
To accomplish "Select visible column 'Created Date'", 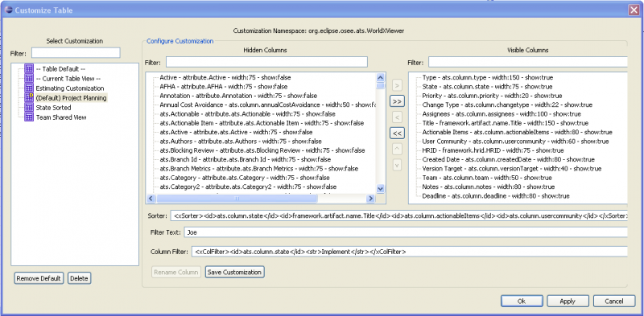I will click(x=508, y=159).
